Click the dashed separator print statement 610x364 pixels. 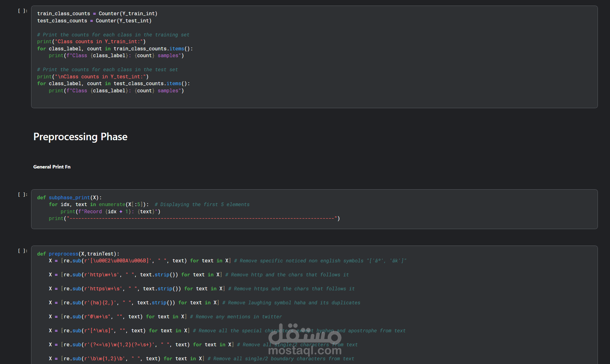coord(194,219)
